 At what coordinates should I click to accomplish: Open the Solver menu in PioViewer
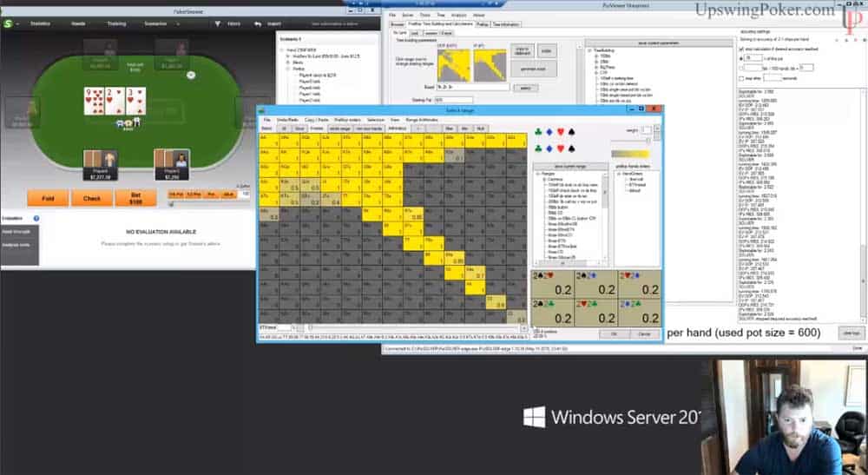[x=408, y=15]
